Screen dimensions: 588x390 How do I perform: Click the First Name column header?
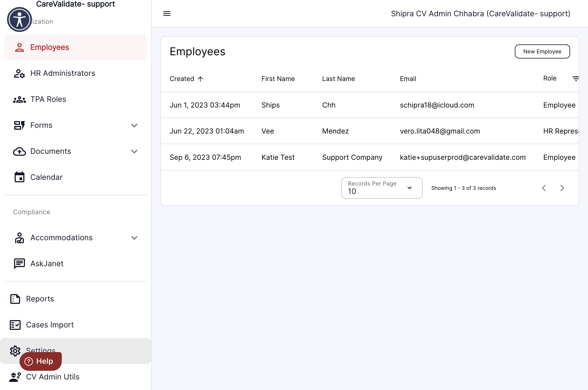point(278,79)
